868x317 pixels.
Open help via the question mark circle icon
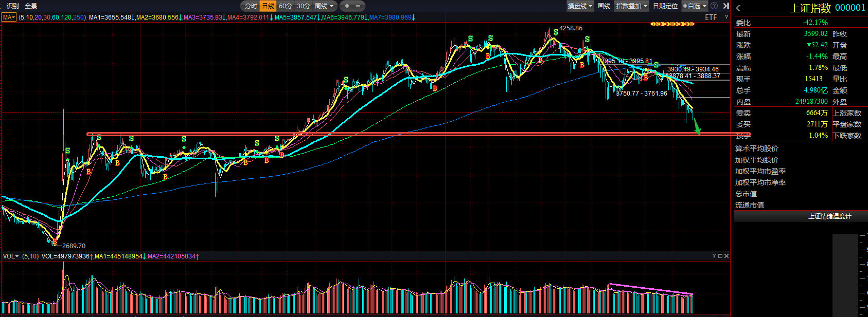point(714,6)
